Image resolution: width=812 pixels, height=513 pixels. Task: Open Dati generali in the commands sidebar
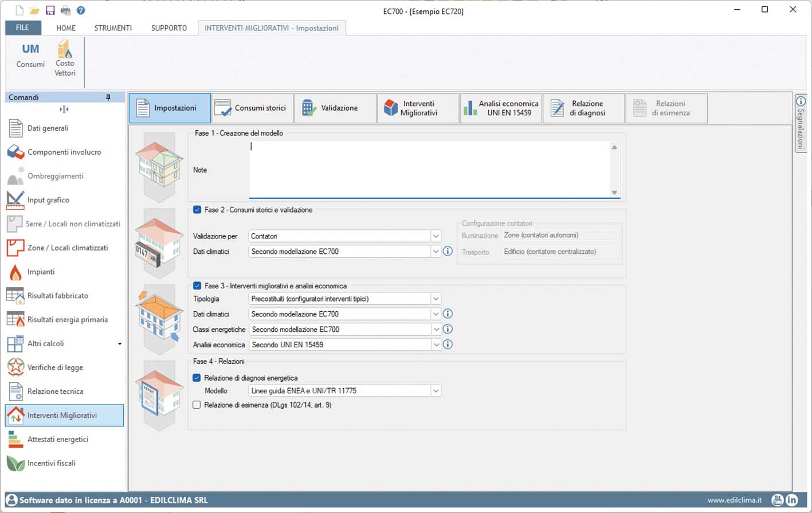click(64, 128)
